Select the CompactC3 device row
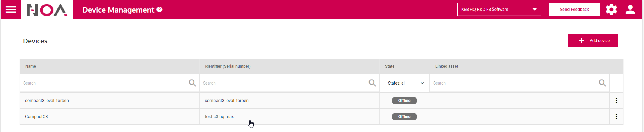Screen dimensions: 644x132 click(x=37, y=117)
